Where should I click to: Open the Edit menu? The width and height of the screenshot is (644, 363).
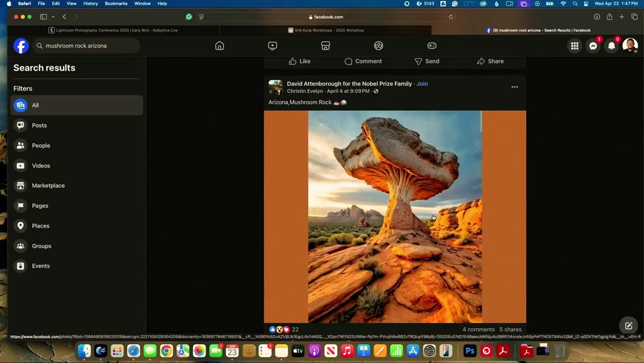(x=56, y=4)
